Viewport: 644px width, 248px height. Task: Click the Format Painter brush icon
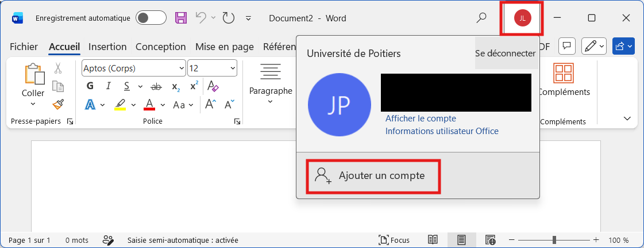coord(58,105)
